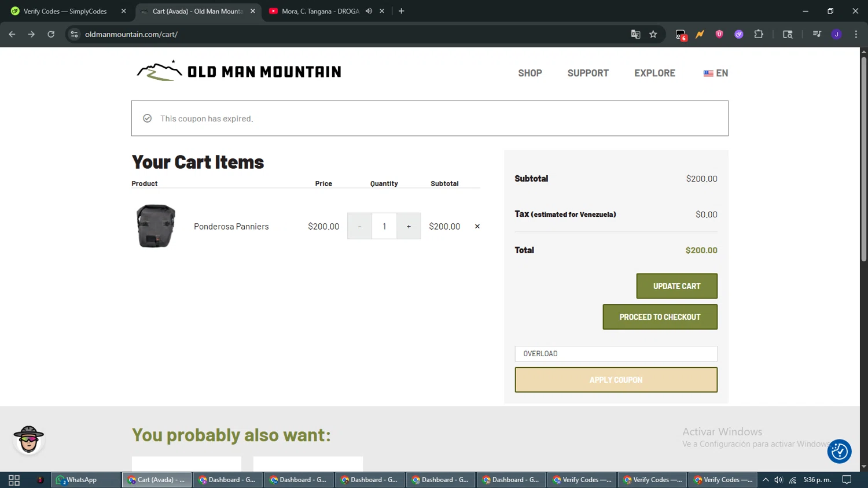Image resolution: width=868 pixels, height=488 pixels.
Task: Open the Chrome three-dot menu
Action: click(856, 34)
